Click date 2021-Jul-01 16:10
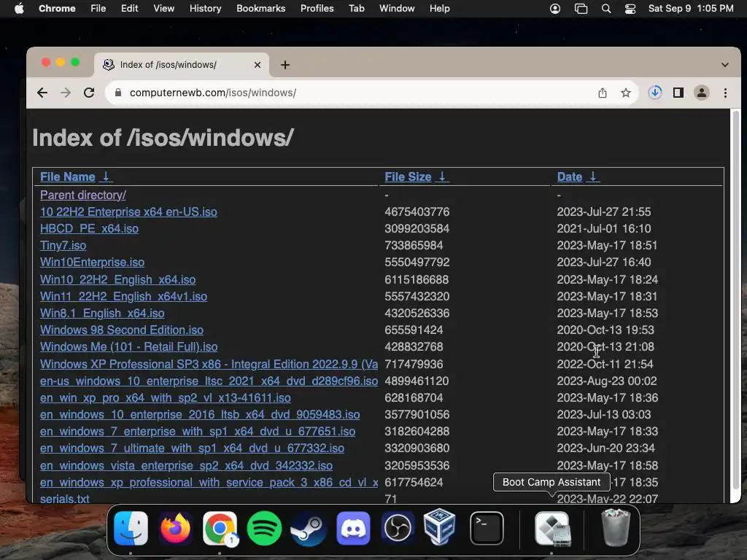The height and width of the screenshot is (560, 747). click(x=603, y=228)
